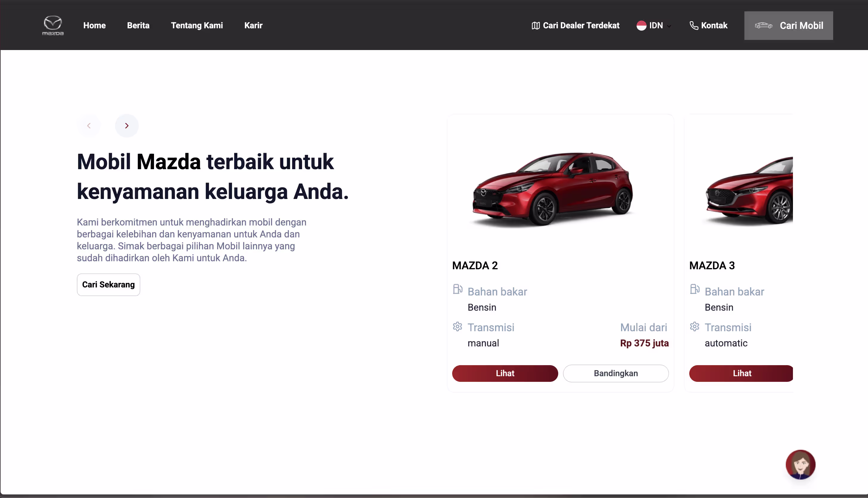
Task: Click the Cari Sekarang button
Action: 108,284
